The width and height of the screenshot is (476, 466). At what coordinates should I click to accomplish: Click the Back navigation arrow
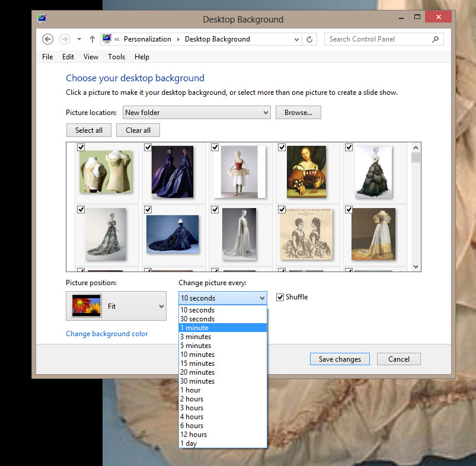click(48, 39)
